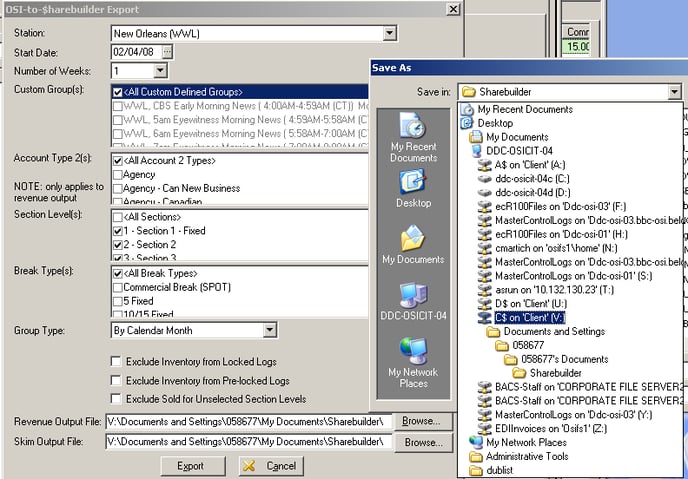The image size is (688, 479).
Task: Check 5 Fixed break type
Action: click(x=117, y=301)
